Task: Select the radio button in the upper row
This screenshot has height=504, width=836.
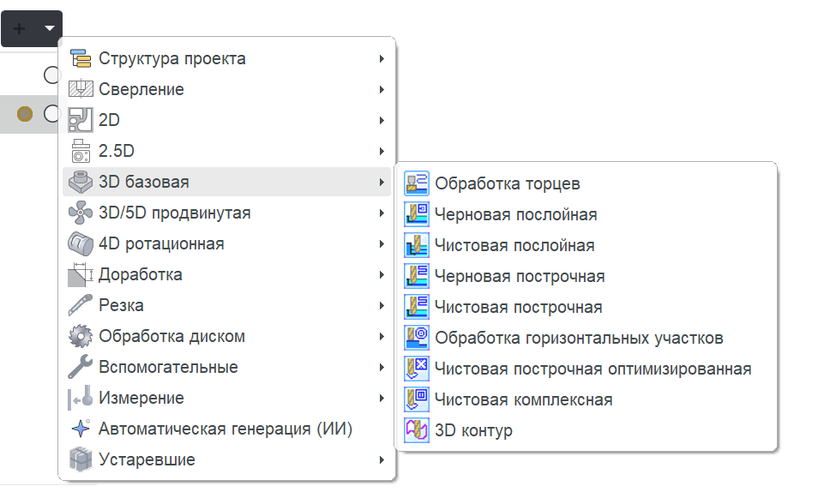Action: coord(51,75)
